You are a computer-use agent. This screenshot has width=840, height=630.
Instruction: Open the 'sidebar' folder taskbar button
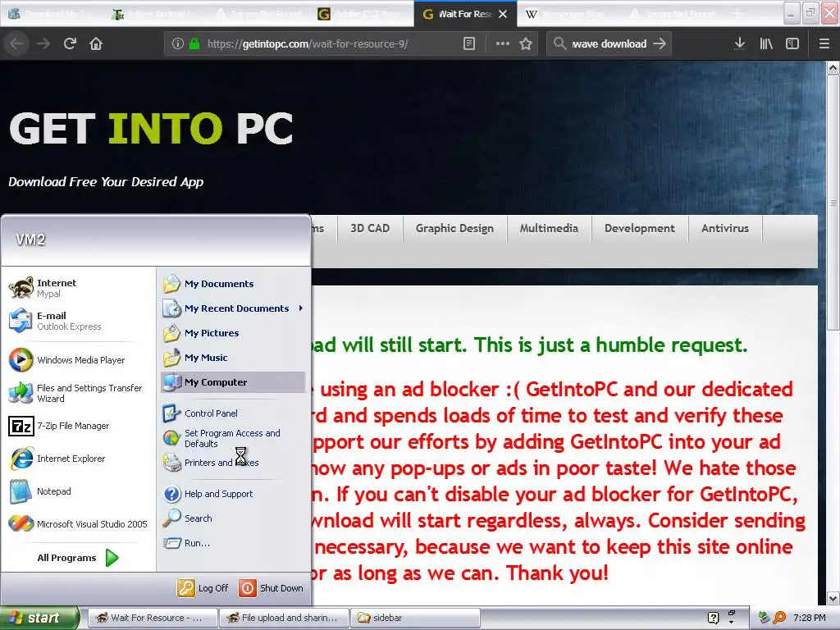pos(415,618)
